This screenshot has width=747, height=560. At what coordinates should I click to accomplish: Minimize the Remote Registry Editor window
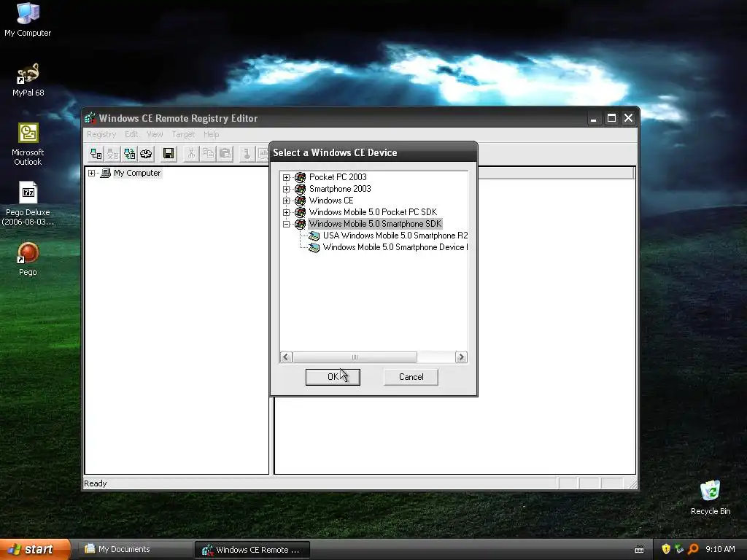pyautogui.click(x=594, y=118)
